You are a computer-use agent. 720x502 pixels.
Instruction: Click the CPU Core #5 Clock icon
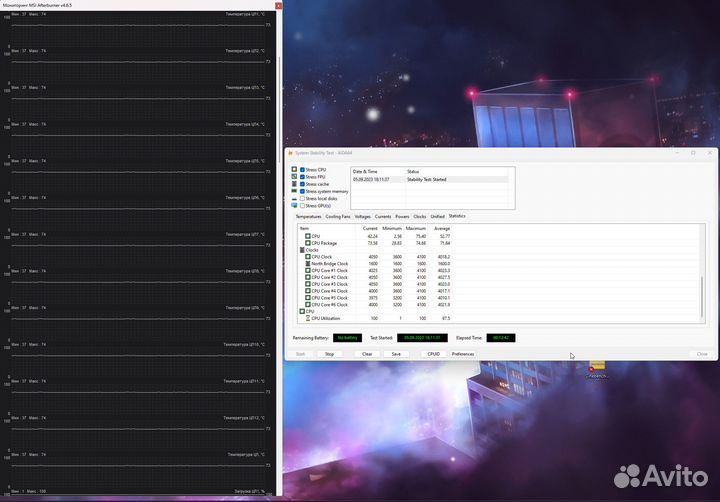pos(308,298)
